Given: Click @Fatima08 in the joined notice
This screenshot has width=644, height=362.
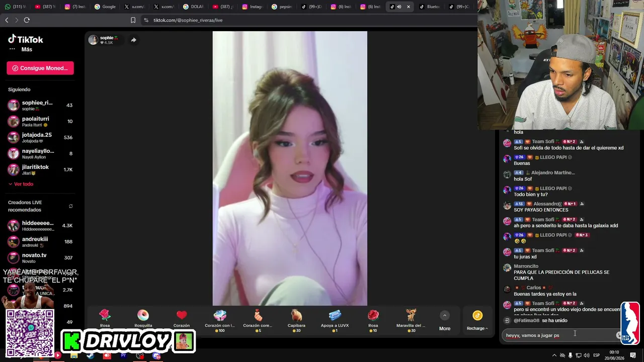Looking at the screenshot, I should pyautogui.click(x=526, y=320).
